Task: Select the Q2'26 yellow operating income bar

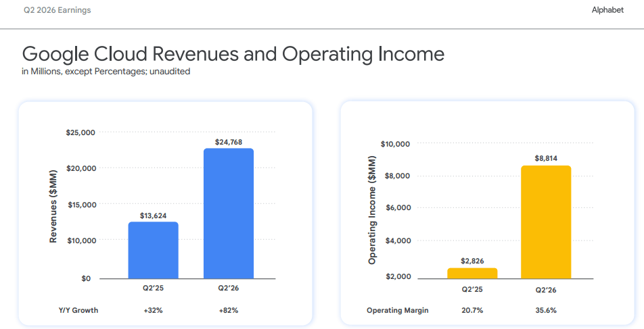Action: 546,222
